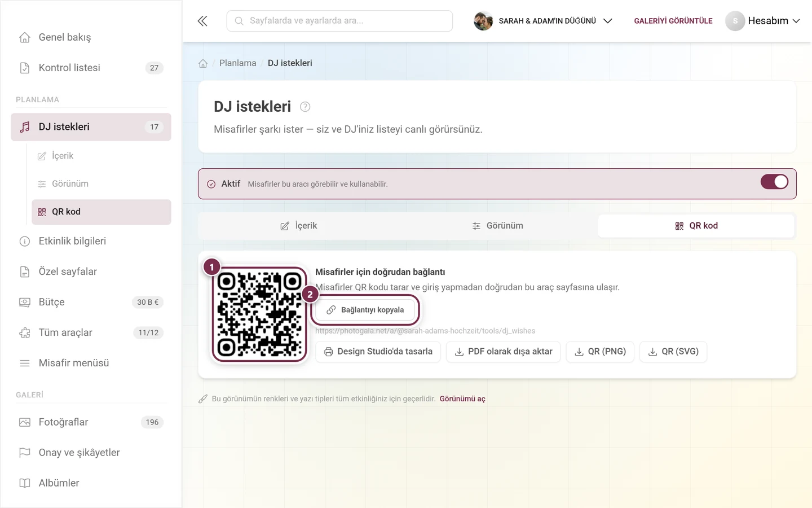812x508 pixels.
Task: Open help question mark next to DJ istekleri
Action: [x=305, y=107]
